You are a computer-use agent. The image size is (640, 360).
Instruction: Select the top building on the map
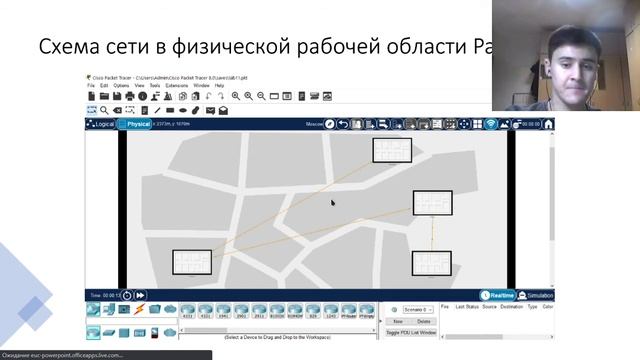[392, 151]
